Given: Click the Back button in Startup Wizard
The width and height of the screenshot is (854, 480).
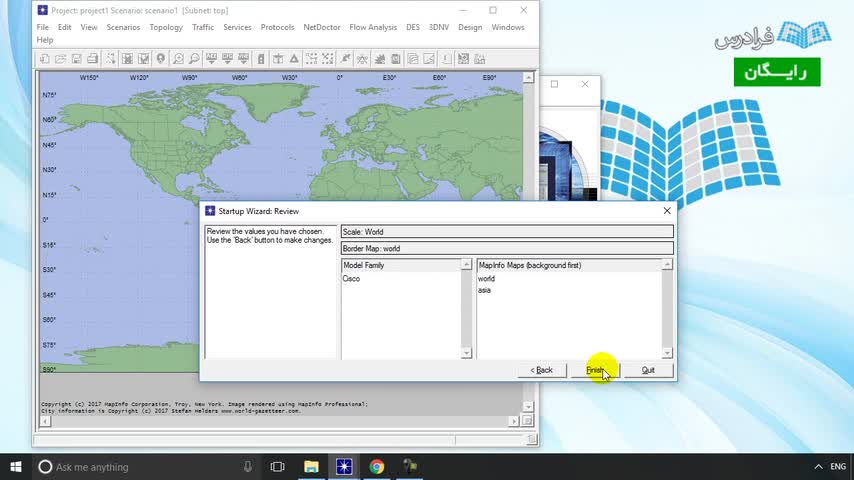Looking at the screenshot, I should [541, 370].
